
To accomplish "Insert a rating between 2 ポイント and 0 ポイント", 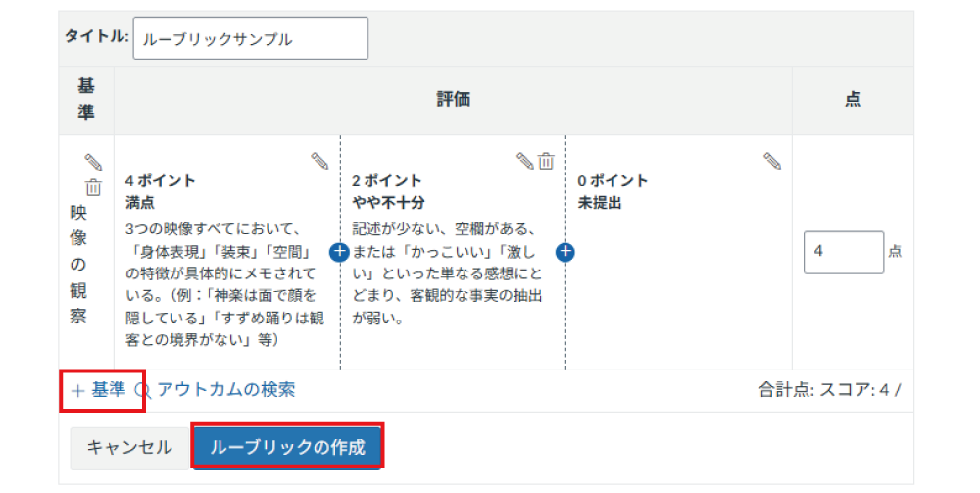I will coord(564,252).
